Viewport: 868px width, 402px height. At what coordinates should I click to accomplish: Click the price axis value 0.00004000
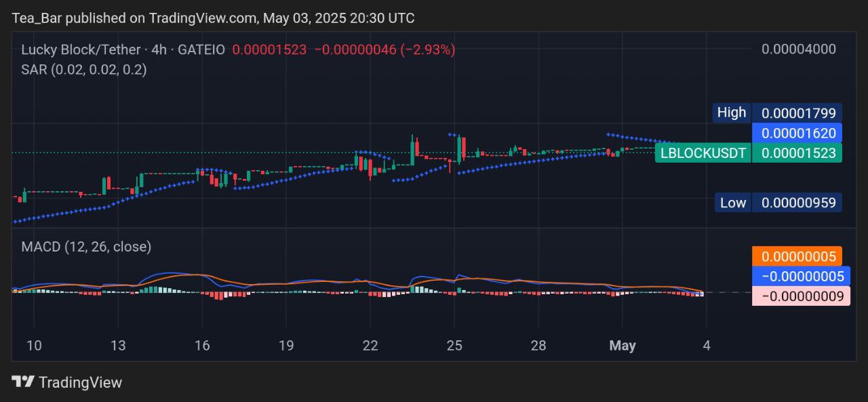(798, 49)
